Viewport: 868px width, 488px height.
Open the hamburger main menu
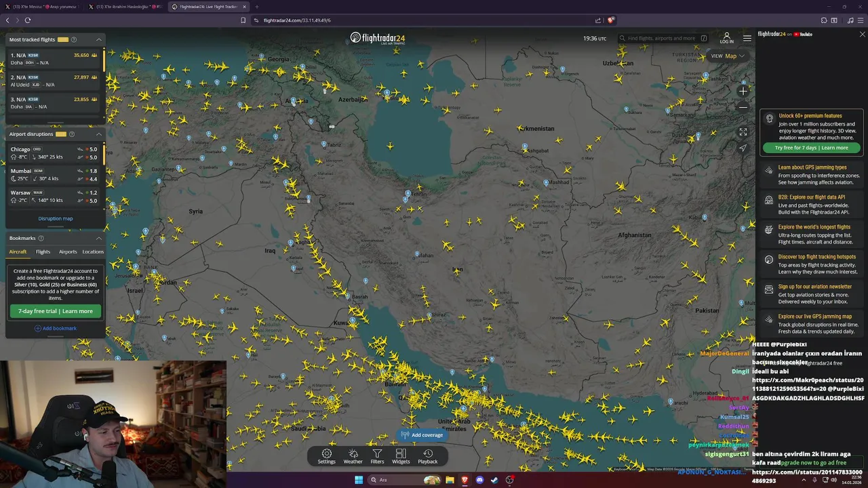pyautogui.click(x=747, y=38)
